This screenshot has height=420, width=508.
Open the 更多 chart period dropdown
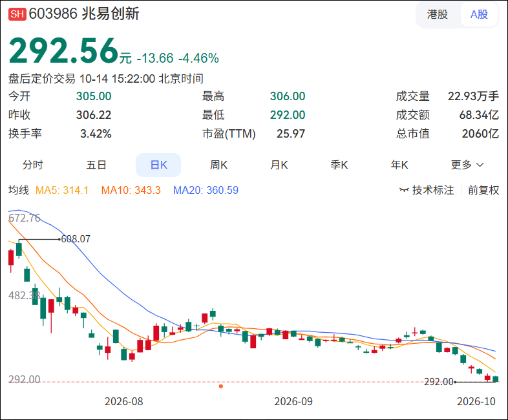(x=467, y=165)
